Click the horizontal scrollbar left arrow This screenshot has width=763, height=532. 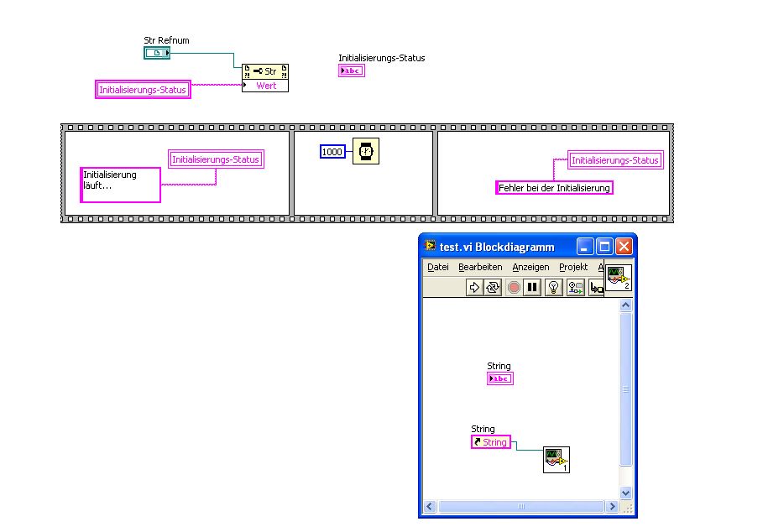click(430, 506)
